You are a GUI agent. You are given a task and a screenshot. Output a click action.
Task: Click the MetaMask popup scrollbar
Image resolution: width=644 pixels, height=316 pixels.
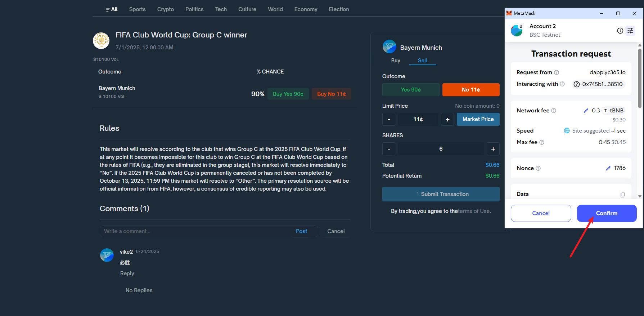640,78
